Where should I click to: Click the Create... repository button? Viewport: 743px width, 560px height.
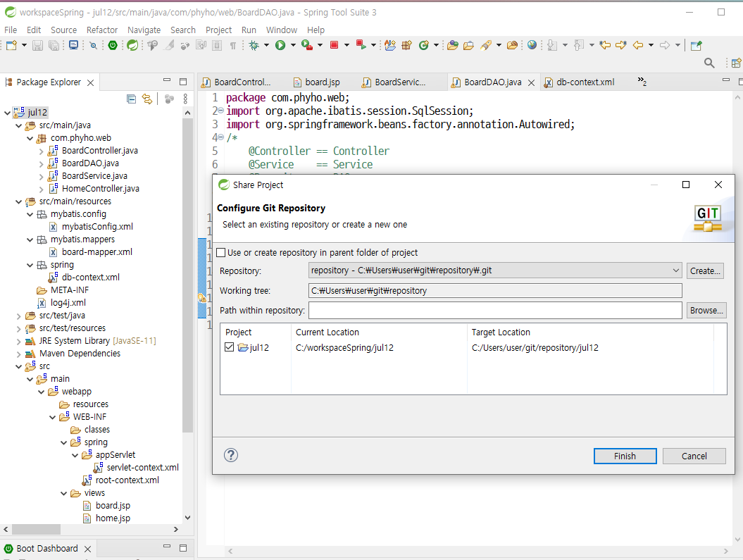705,270
